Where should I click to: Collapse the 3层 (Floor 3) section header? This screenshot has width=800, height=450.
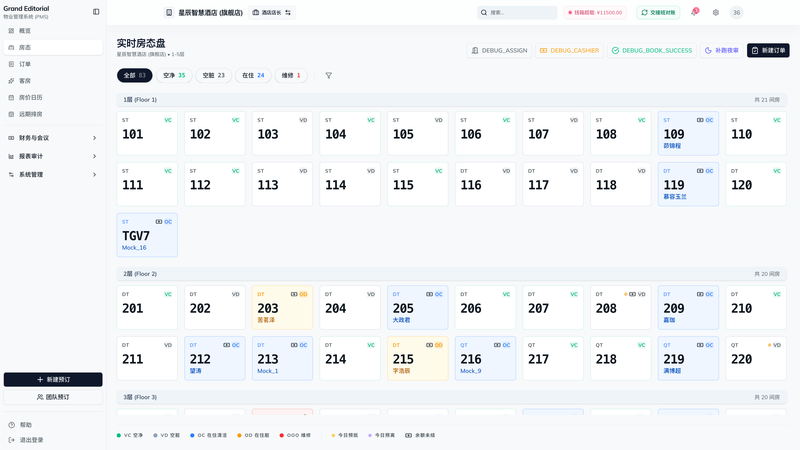(452, 397)
